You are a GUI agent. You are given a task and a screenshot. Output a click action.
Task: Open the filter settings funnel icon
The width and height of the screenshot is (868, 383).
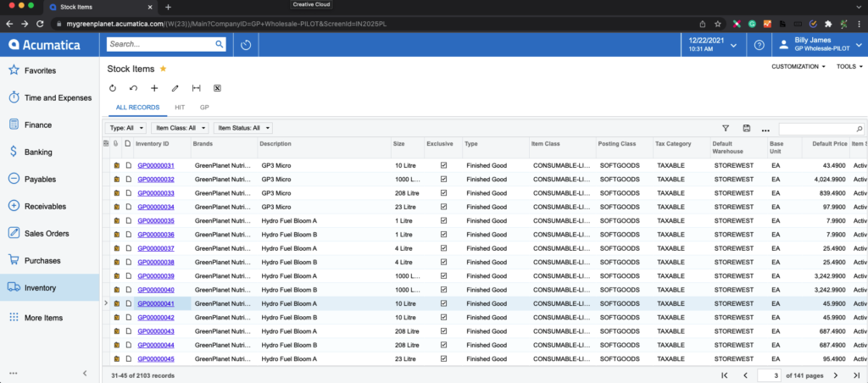click(726, 129)
